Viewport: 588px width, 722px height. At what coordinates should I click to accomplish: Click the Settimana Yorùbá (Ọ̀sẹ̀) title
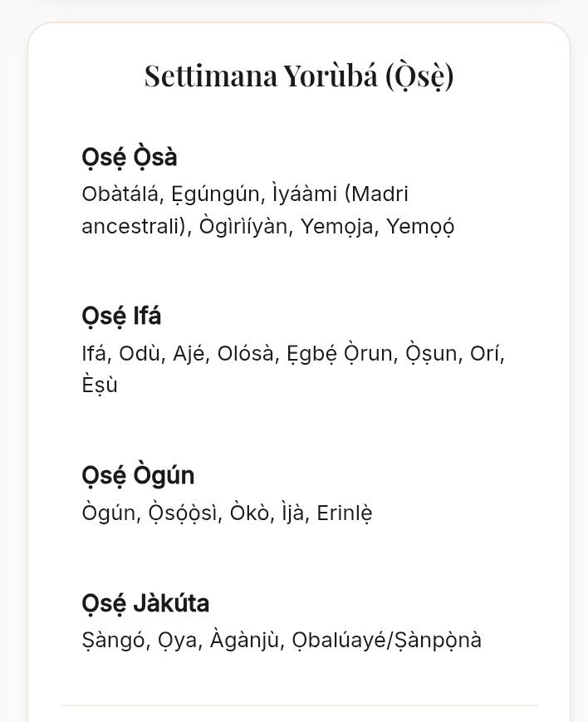(299, 76)
